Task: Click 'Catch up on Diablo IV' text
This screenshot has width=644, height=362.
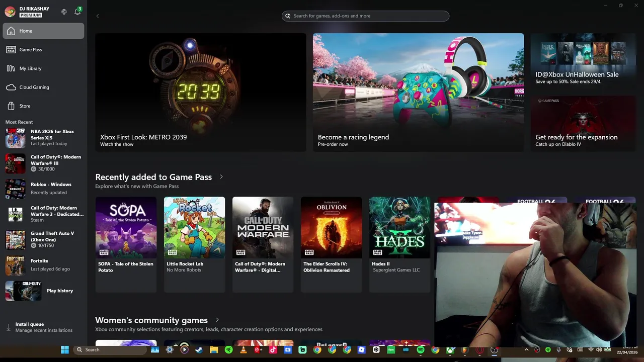Action: click(x=558, y=144)
